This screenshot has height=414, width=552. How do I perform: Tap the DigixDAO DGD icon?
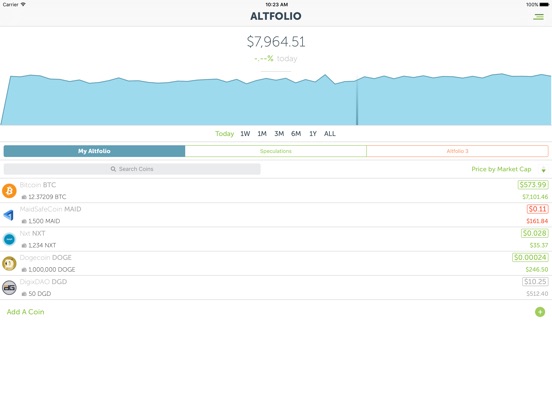click(x=9, y=288)
